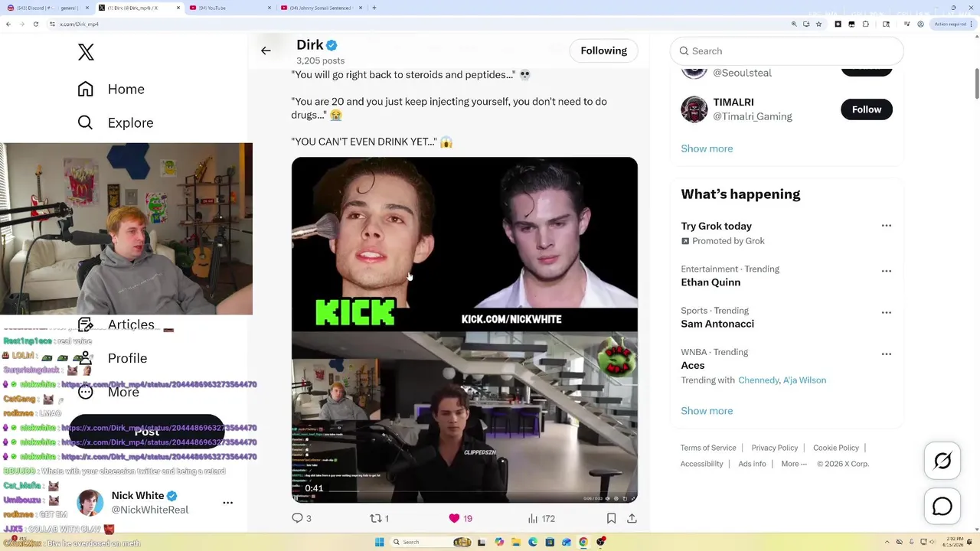Open options for Aces trend
980x551 pixels.
(x=886, y=354)
